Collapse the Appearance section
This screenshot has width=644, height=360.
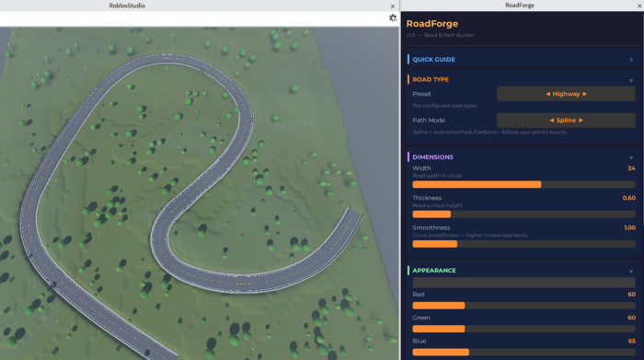631,271
